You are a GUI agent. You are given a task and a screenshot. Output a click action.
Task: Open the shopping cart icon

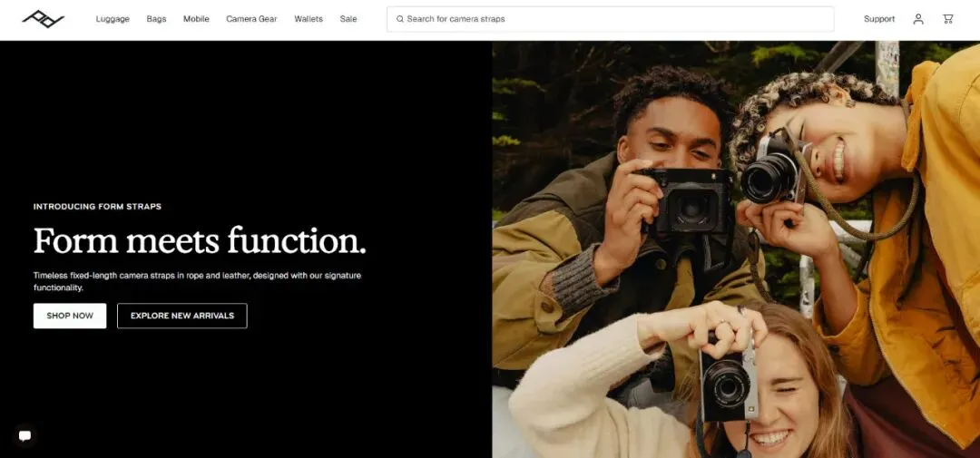pos(948,19)
